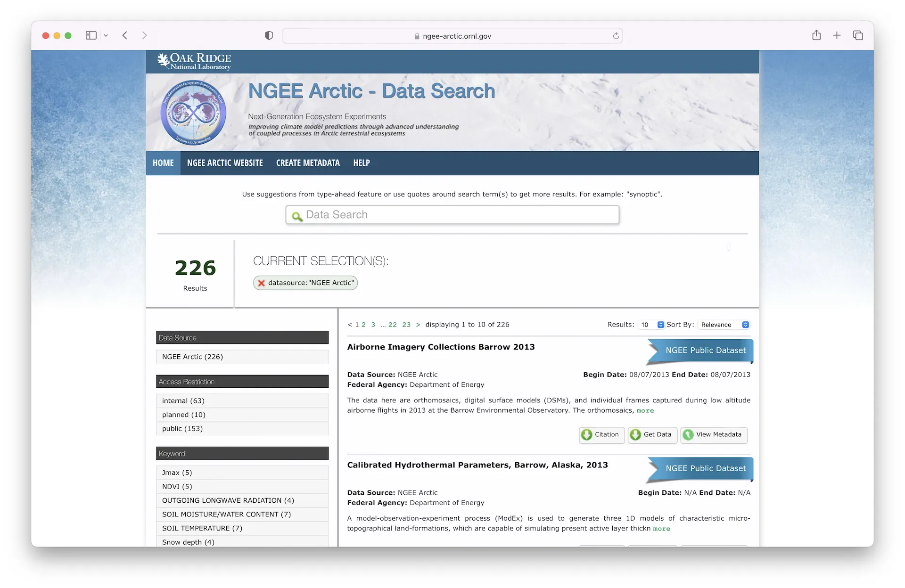Filter by public access restriction
The image size is (905, 588).
click(x=182, y=429)
